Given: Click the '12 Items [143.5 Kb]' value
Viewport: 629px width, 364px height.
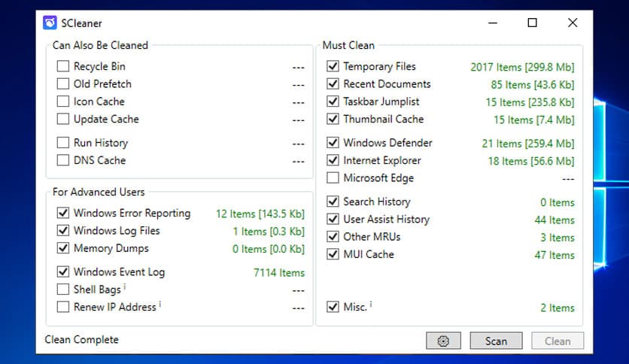Looking at the screenshot, I should click(x=260, y=214).
